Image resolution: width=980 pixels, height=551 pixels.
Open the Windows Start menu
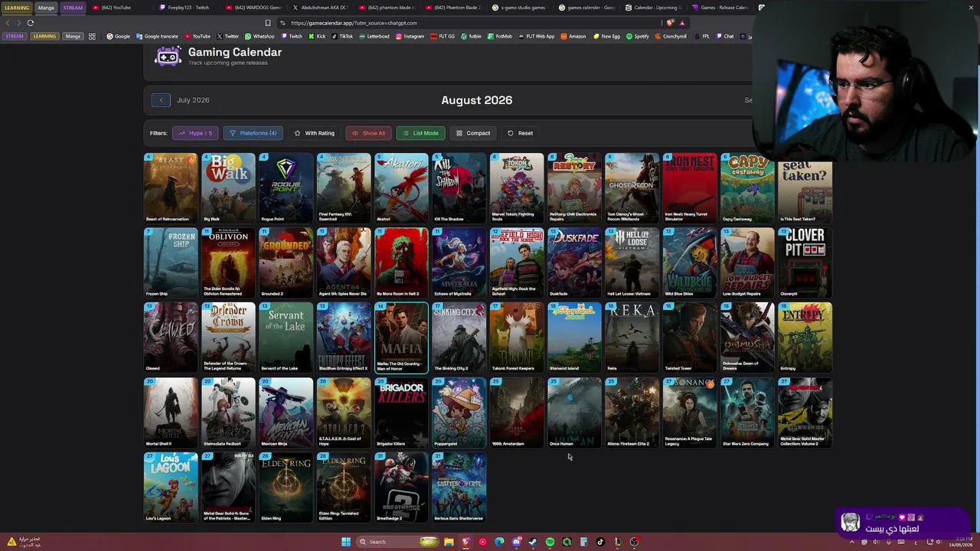click(x=346, y=542)
